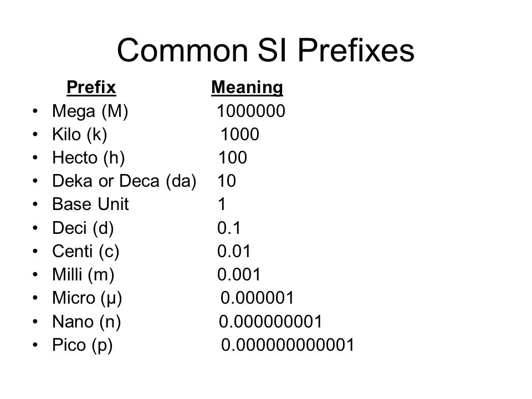Select the 'Base Unit' row text

[90, 204]
